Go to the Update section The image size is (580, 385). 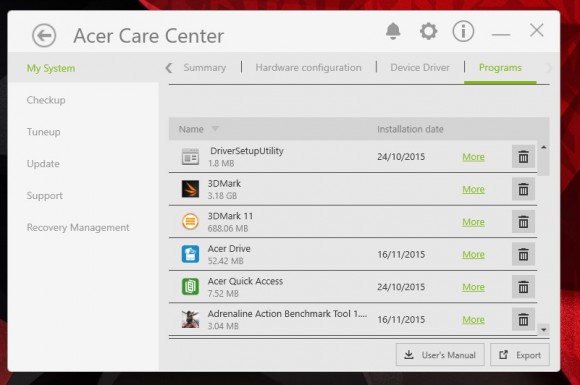pyautogui.click(x=43, y=164)
